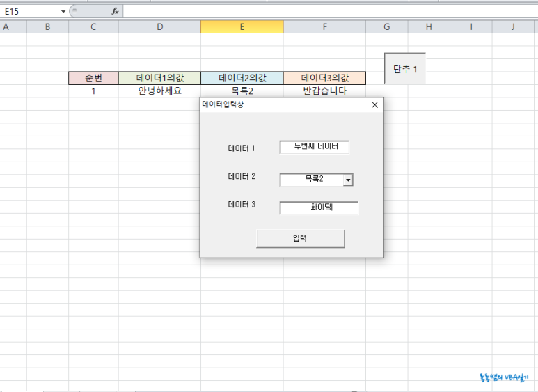Click the 순번 header cell
The width and height of the screenshot is (538, 392).
point(93,78)
